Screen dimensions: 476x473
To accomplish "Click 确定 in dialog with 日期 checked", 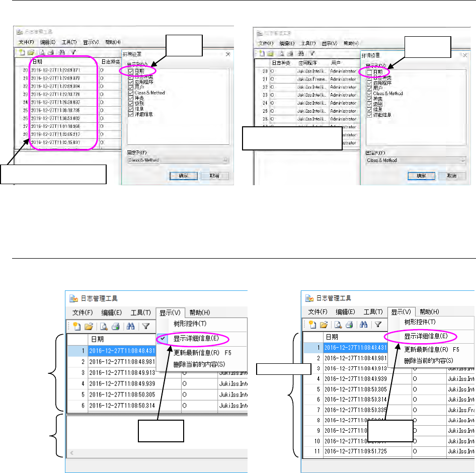I will click(184, 176).
